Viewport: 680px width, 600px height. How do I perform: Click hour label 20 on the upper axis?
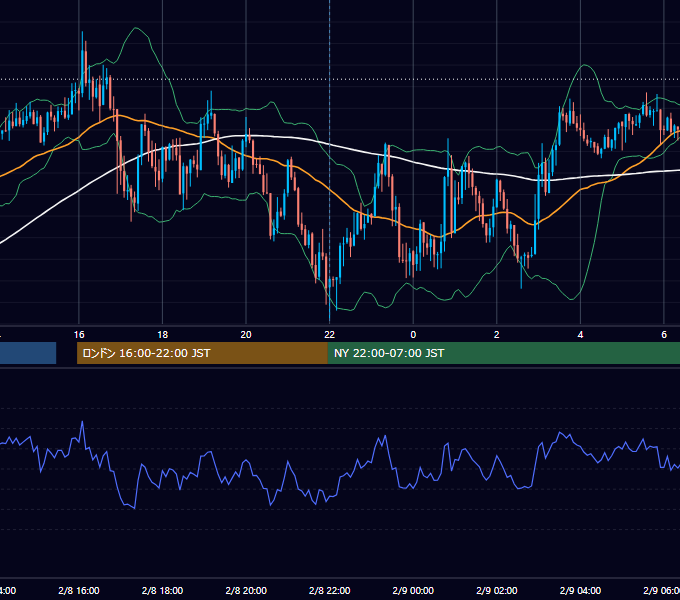(246, 335)
